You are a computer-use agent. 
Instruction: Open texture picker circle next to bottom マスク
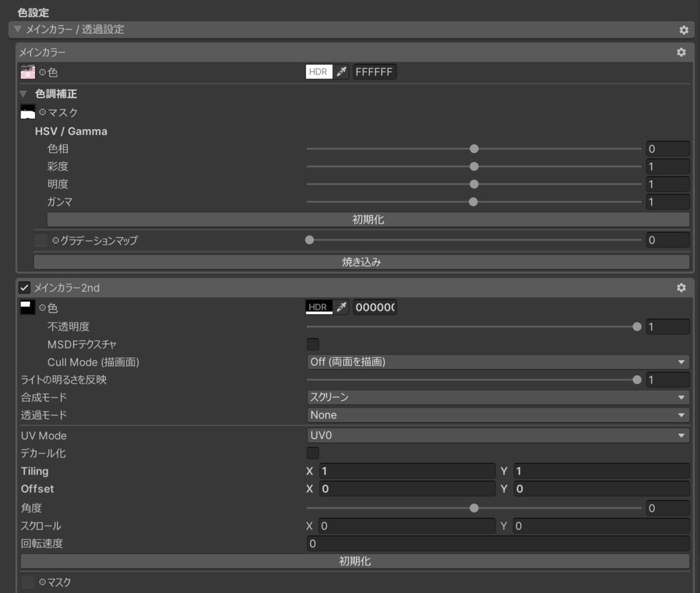click(42, 582)
